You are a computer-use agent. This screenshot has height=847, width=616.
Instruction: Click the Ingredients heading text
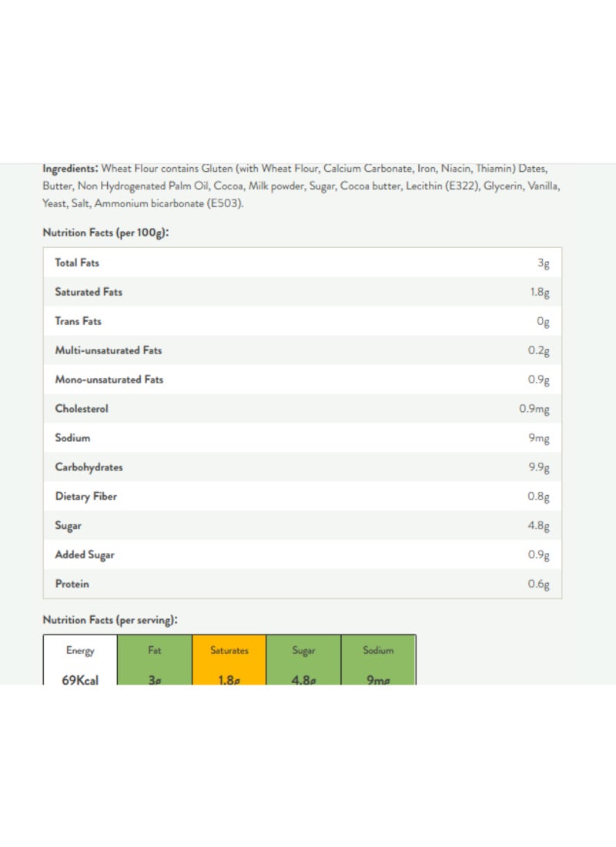coord(70,169)
